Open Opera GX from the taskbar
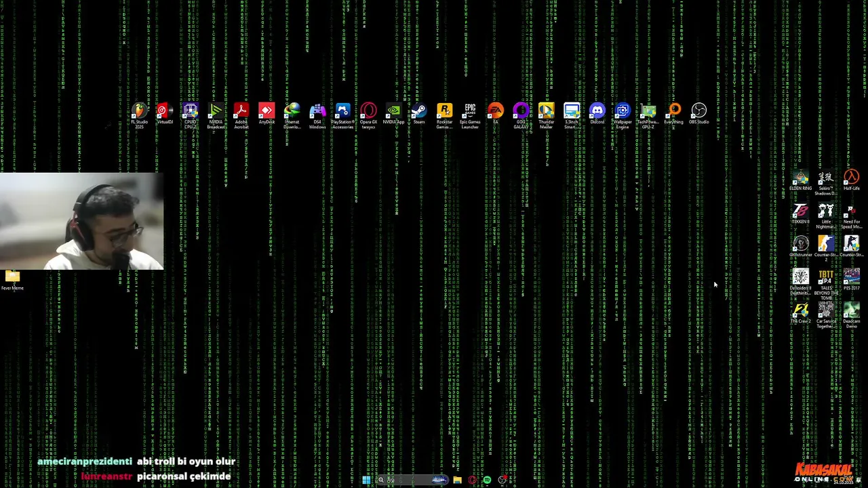 (x=473, y=480)
